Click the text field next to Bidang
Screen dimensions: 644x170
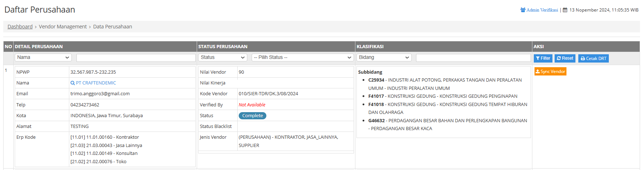pyautogui.click(x=473, y=58)
